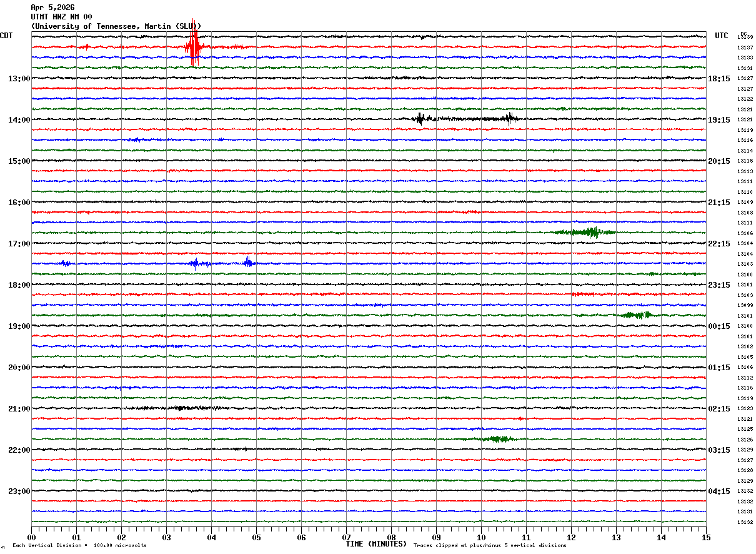This screenshot has width=756, height=554.
Task: Click the "03:15" UTC time label
Action: coord(719,450)
